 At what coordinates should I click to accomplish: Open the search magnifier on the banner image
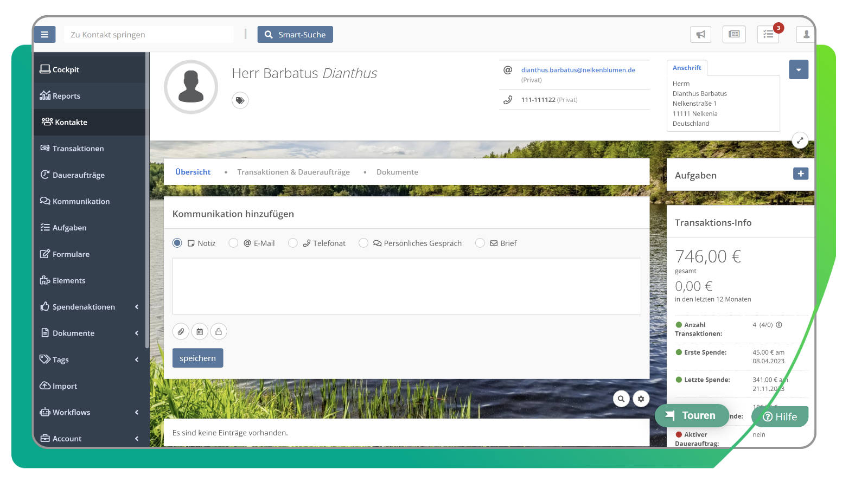[622, 399]
